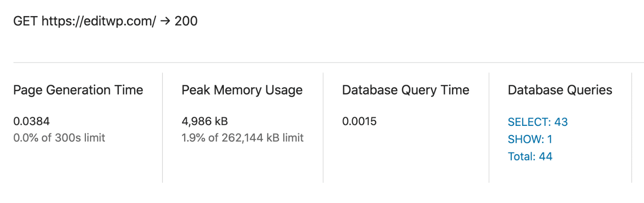Click the 1.9% of 262,144 kB limit text
Viewport: 644px width, 203px height.
tap(242, 138)
